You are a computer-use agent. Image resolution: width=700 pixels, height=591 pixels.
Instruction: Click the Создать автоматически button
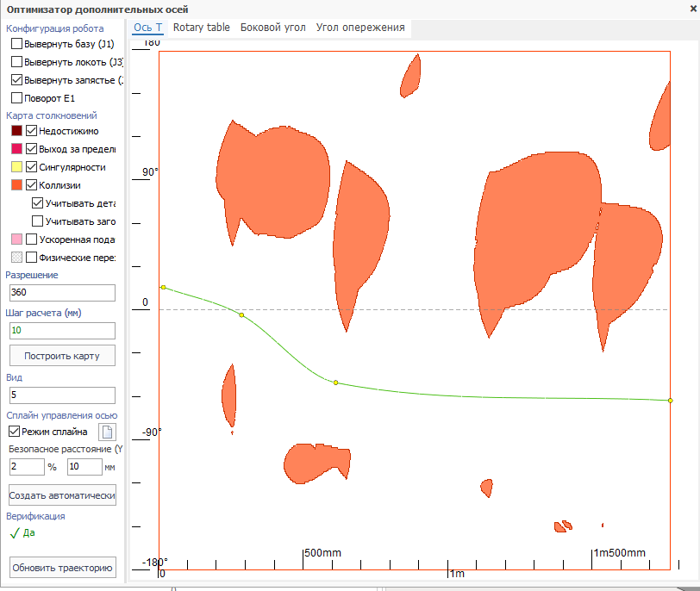(62, 495)
